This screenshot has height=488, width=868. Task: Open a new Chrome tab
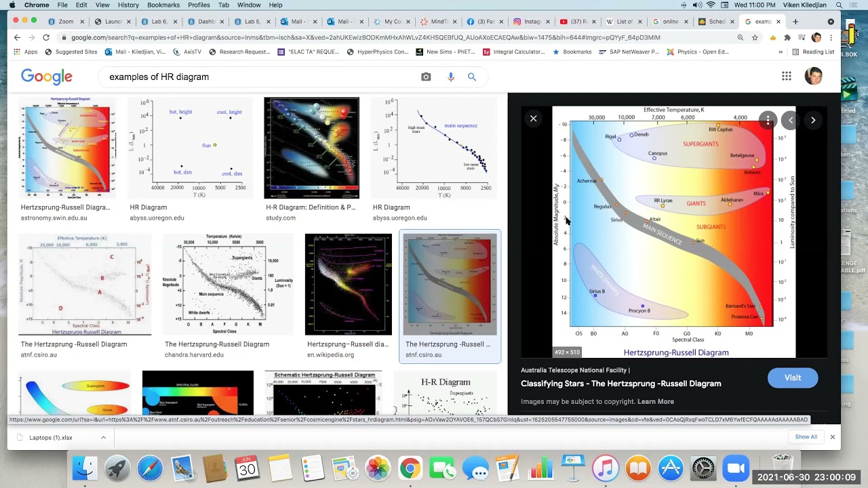tap(795, 22)
